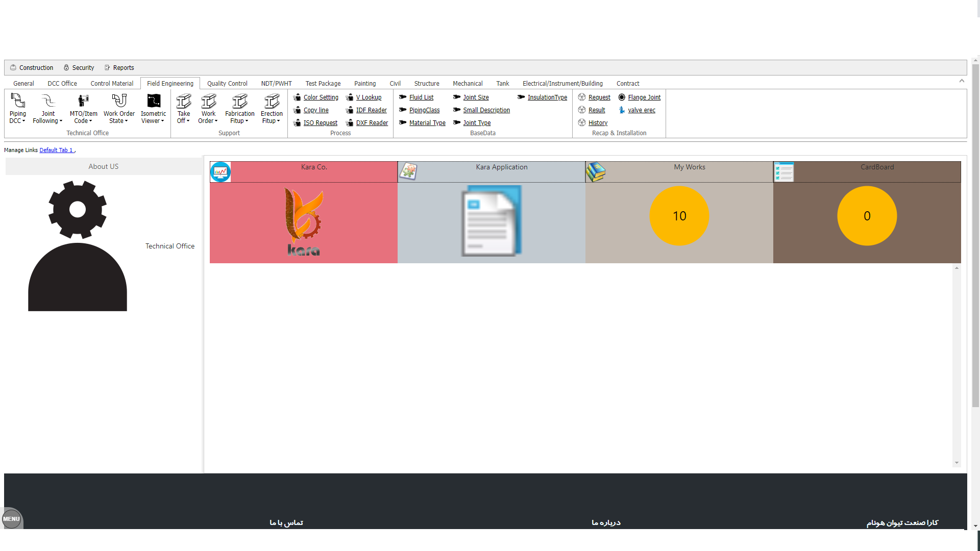
Task: Open the Small Description link
Action: pos(486,110)
